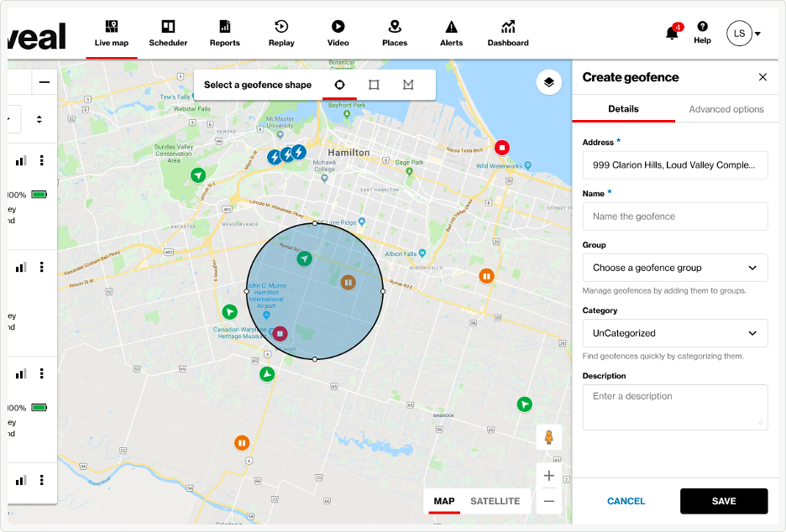Open the Category dropdown showing UnCategorized
The width and height of the screenshot is (786, 532).
click(675, 333)
